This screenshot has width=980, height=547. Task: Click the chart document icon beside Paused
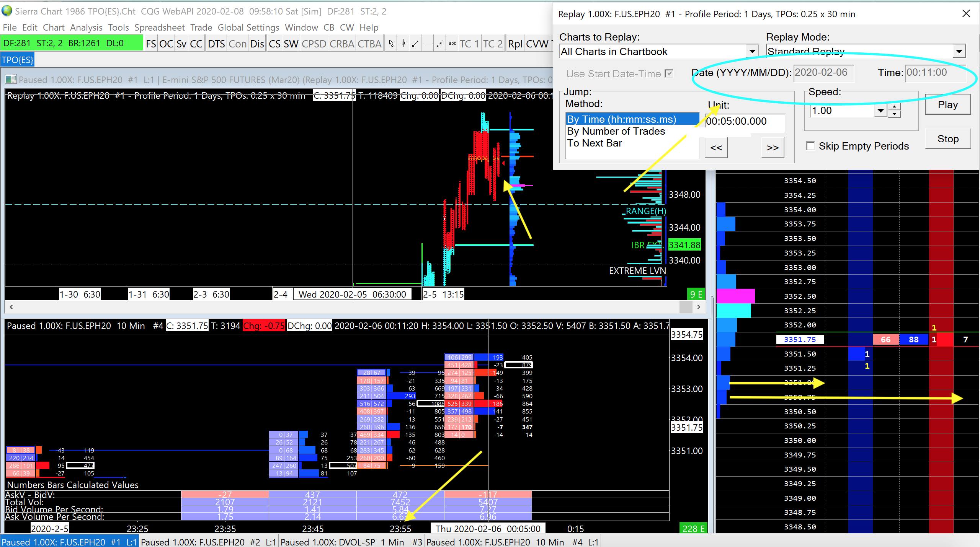click(x=11, y=80)
